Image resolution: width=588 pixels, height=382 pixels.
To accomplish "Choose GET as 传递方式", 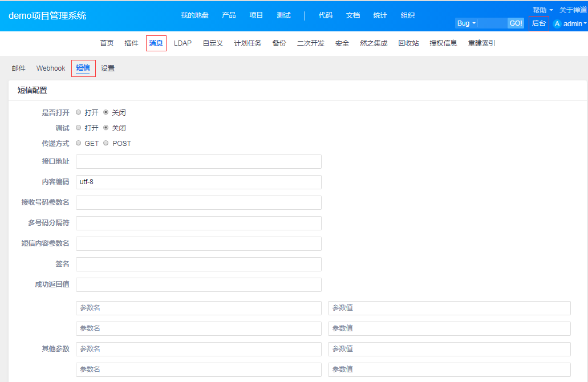I will 79,143.
